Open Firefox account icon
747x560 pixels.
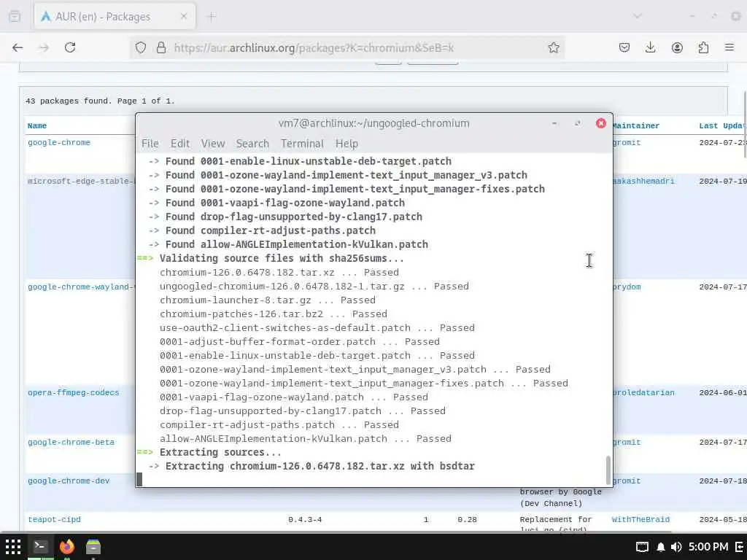point(677,47)
